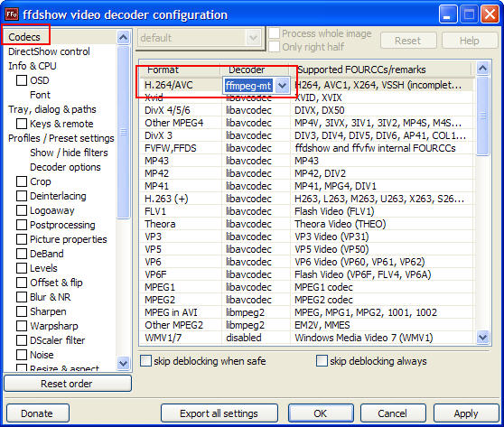Select the MPEG2 codec row
The height and width of the screenshot is (427, 504).
pos(307,300)
